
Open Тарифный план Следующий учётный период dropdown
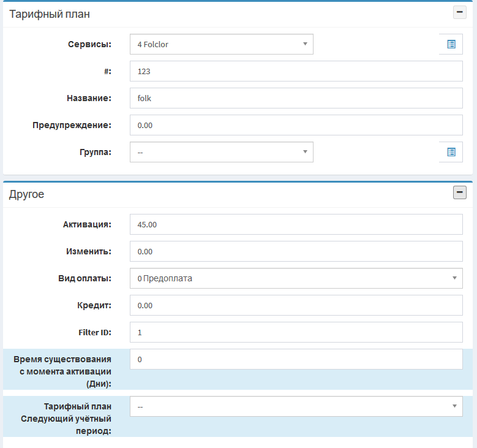click(296, 406)
